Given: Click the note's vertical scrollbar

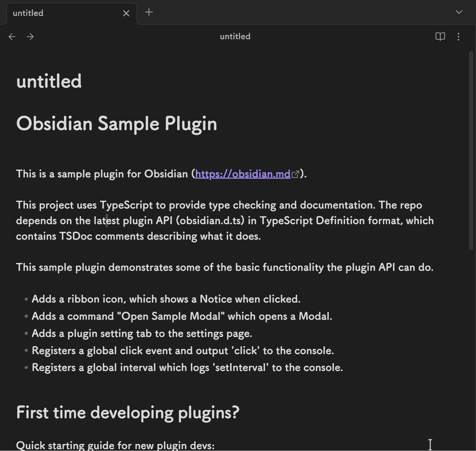Looking at the screenshot, I should pos(471,151).
